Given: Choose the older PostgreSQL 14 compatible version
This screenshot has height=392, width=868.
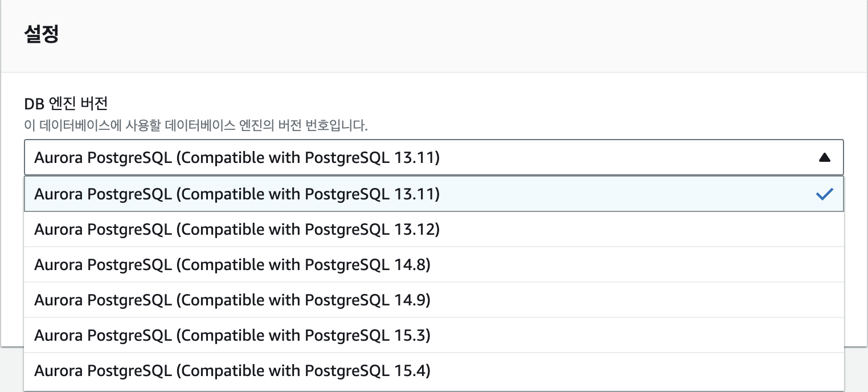Looking at the screenshot, I should coord(232,265).
